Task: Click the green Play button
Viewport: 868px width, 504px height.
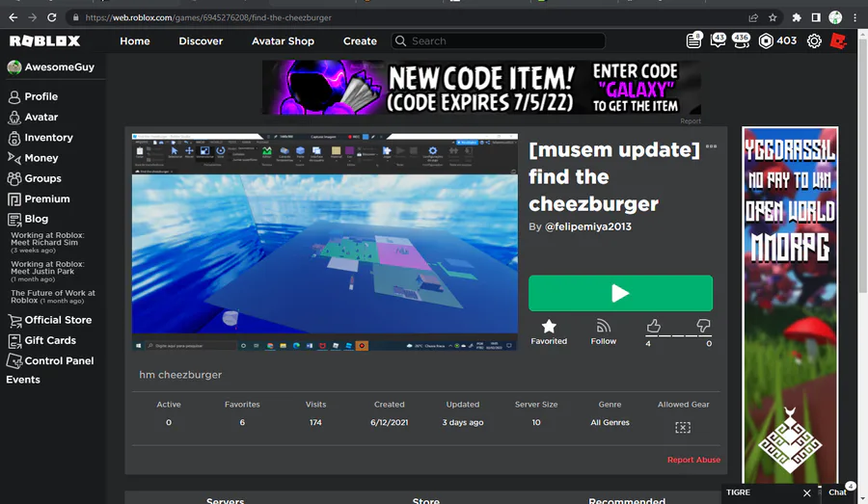Action: tap(620, 293)
